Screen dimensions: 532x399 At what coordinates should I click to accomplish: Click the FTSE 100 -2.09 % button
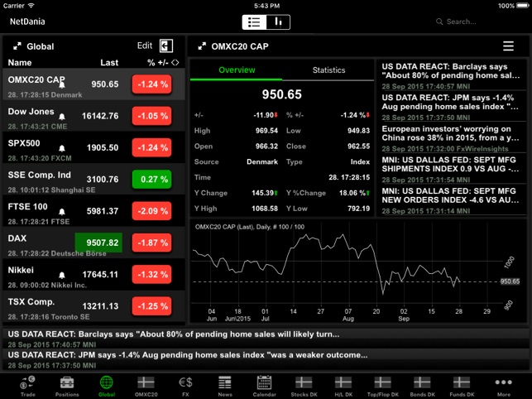151,211
